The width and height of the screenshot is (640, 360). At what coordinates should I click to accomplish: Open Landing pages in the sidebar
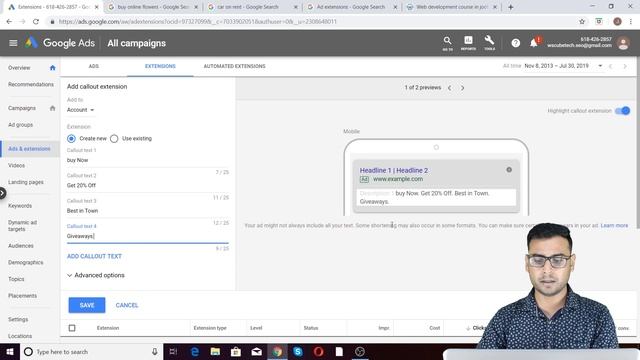click(26, 182)
